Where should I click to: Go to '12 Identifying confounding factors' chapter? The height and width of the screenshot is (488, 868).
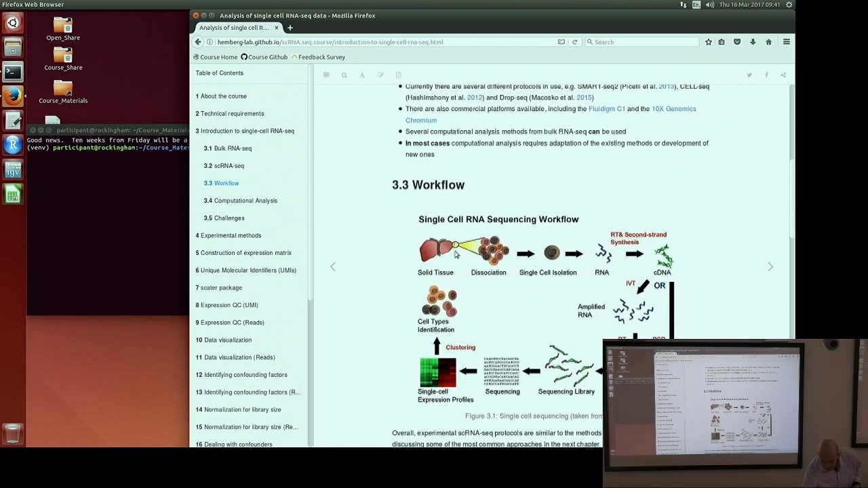[x=241, y=375]
